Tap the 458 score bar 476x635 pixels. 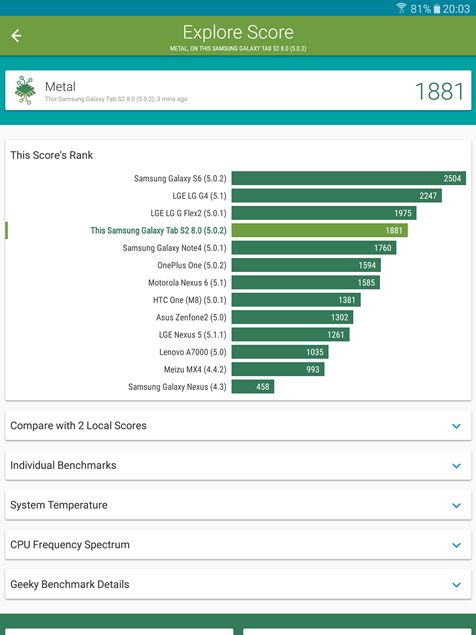tap(253, 387)
